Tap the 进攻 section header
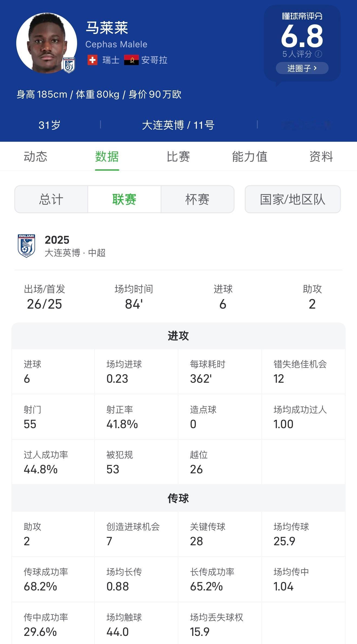This screenshot has height=644, width=357. [x=178, y=336]
